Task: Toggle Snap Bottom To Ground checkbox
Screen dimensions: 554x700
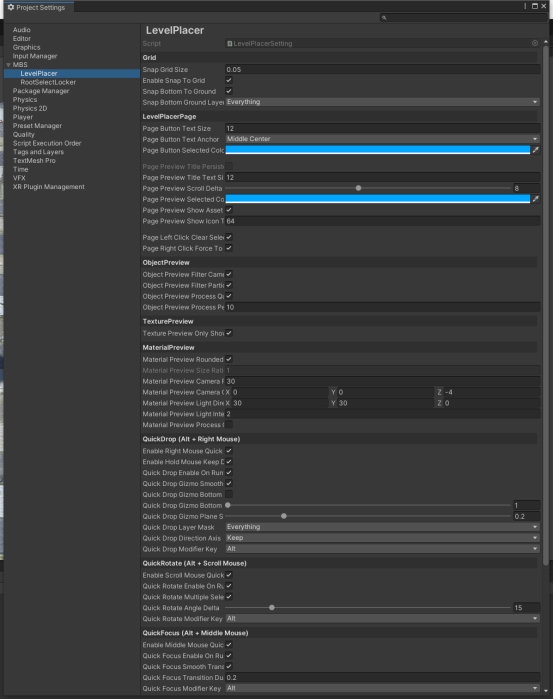Action: coord(229,91)
